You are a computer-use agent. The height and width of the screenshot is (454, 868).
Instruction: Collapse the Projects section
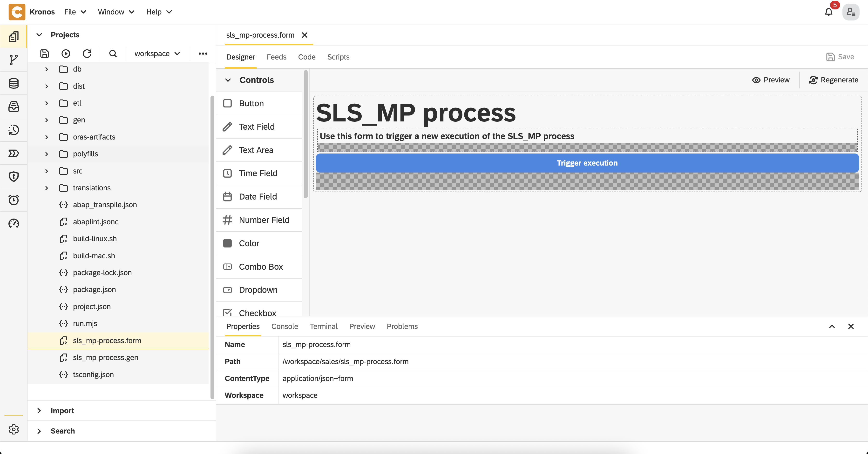(x=39, y=35)
